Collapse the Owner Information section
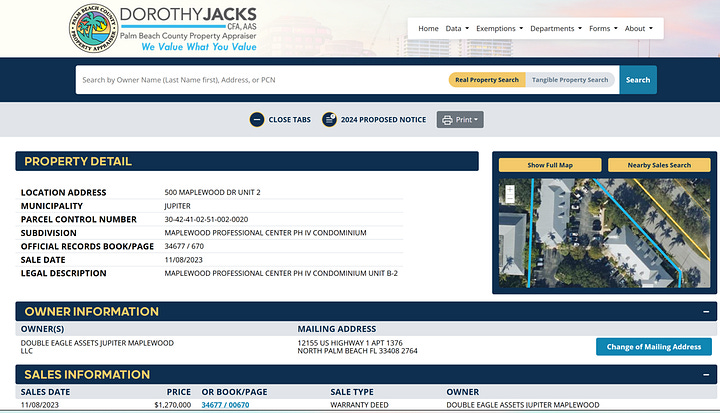720x413 pixels. [x=706, y=312]
